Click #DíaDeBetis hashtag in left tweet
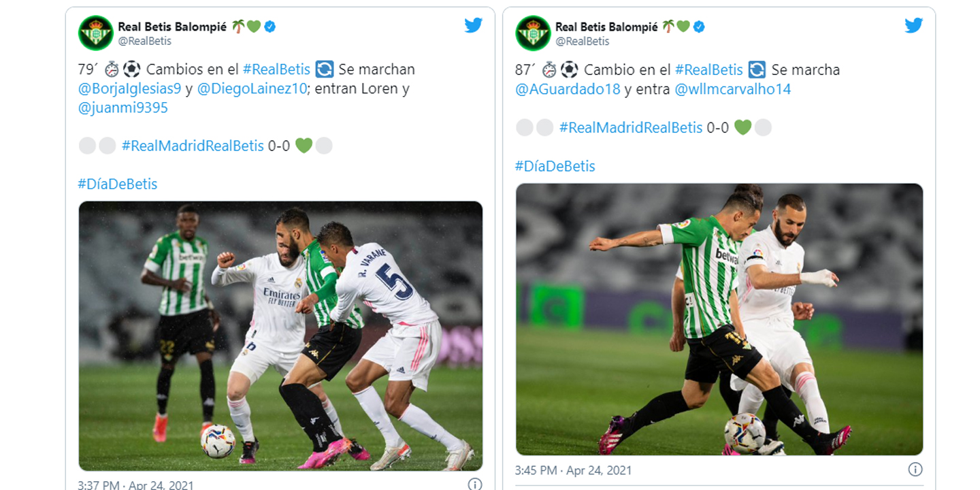The image size is (980, 490). [x=118, y=184]
